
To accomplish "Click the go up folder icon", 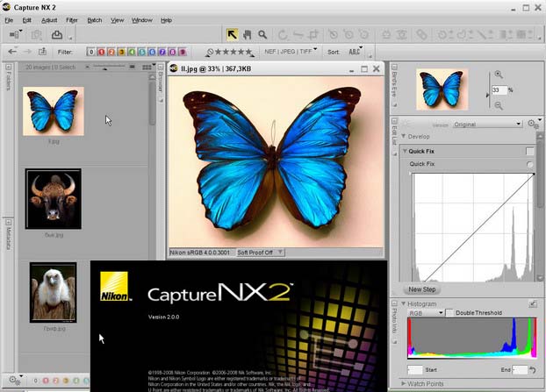I will pos(42,52).
